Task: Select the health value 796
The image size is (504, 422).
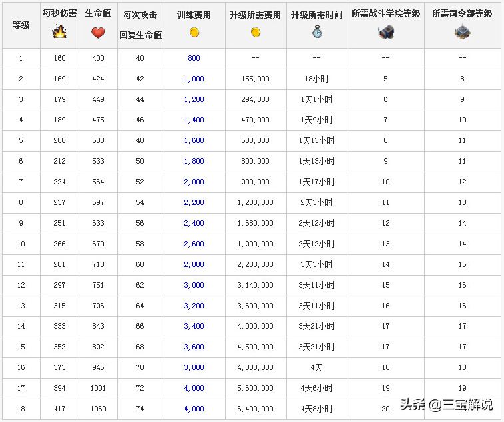Action: tap(98, 306)
